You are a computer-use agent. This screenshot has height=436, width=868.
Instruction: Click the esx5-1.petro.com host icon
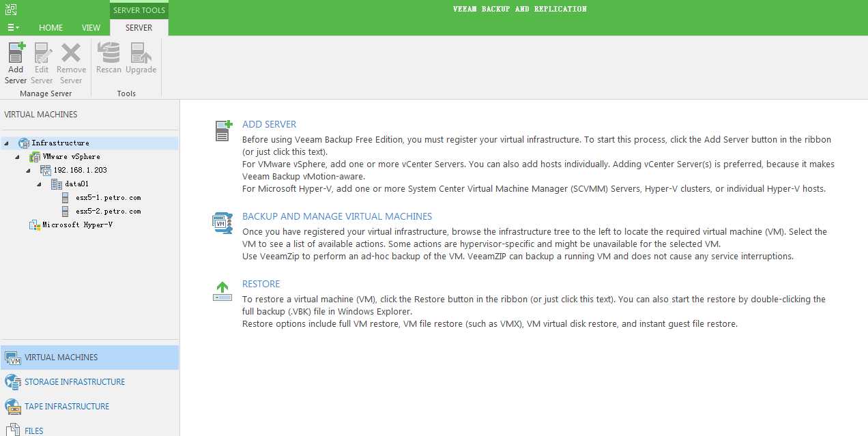pyautogui.click(x=65, y=198)
